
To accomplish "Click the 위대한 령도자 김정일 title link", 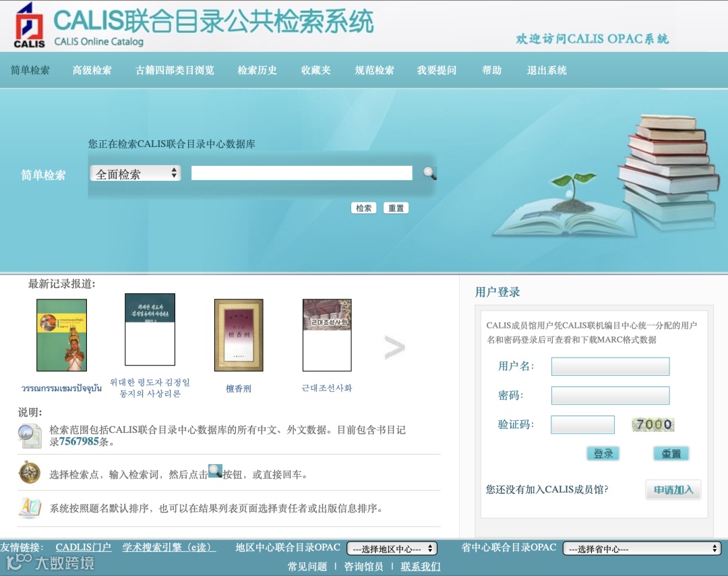I will (150, 388).
